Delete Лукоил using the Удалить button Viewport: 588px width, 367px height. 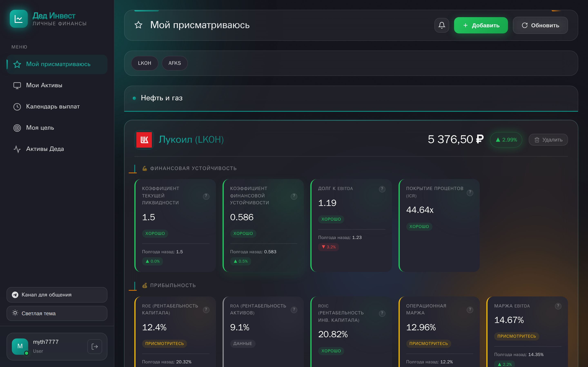548,140
